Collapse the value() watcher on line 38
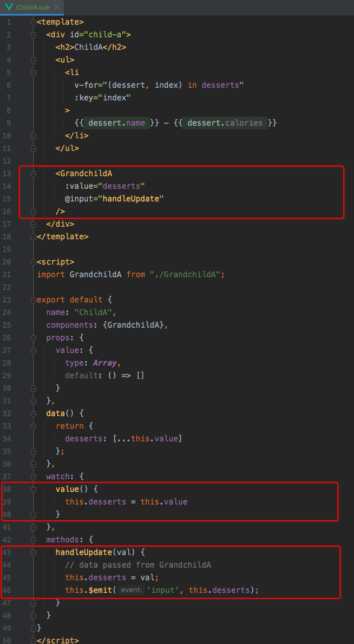354x644 pixels. [34, 489]
